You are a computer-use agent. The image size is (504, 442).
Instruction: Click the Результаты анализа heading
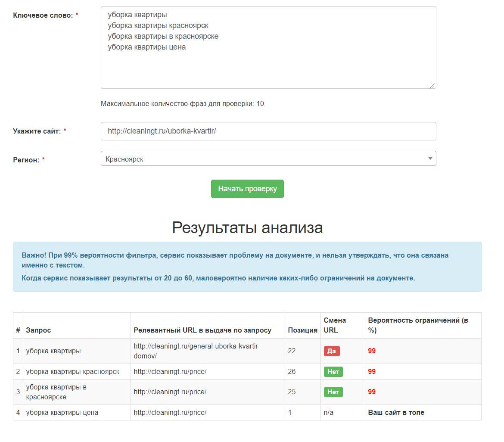tap(247, 227)
